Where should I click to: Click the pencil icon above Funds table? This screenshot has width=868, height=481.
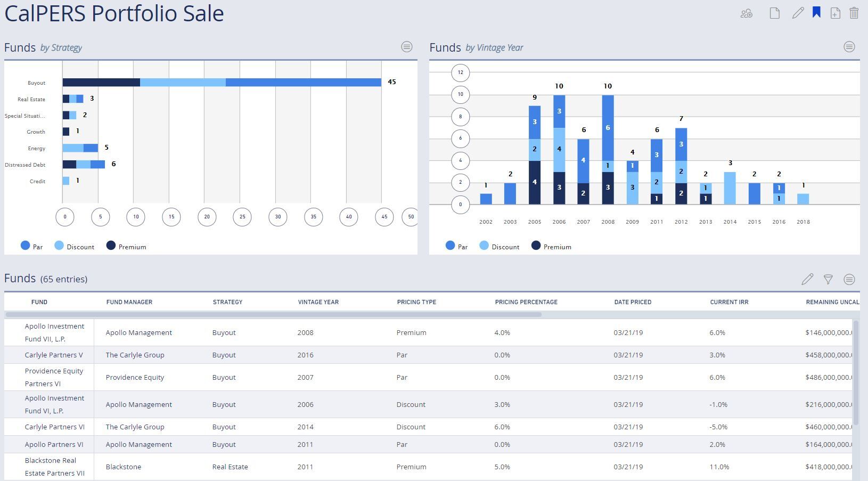(807, 279)
